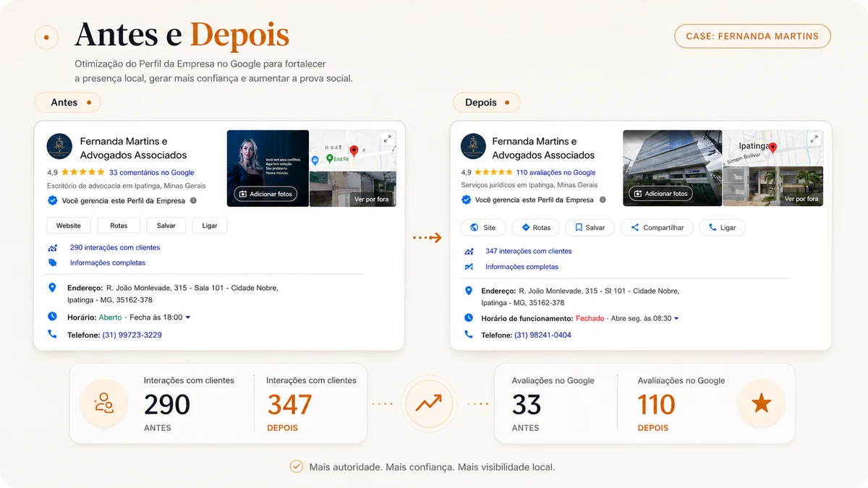This screenshot has height=488, width=868.
Task: Click the tag icon beside Informações completas in Antes
Action: click(53, 263)
